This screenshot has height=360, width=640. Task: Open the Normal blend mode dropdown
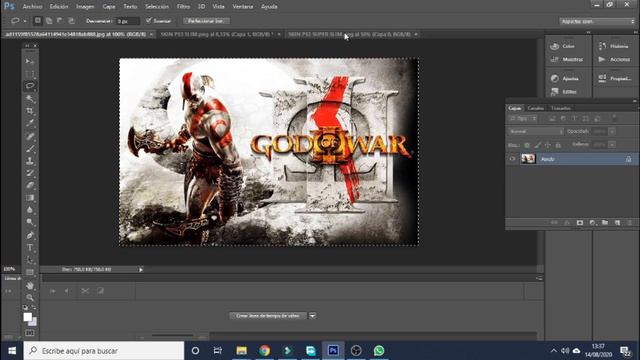tap(536, 131)
